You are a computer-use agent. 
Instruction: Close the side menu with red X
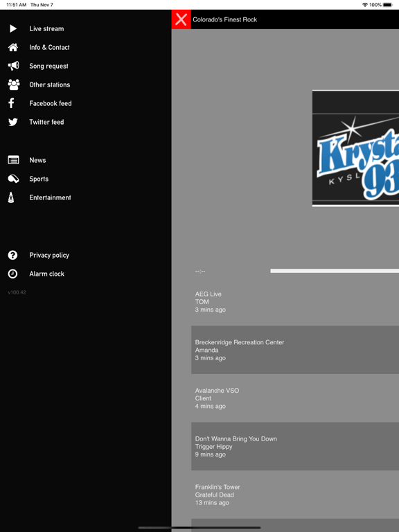click(x=181, y=19)
